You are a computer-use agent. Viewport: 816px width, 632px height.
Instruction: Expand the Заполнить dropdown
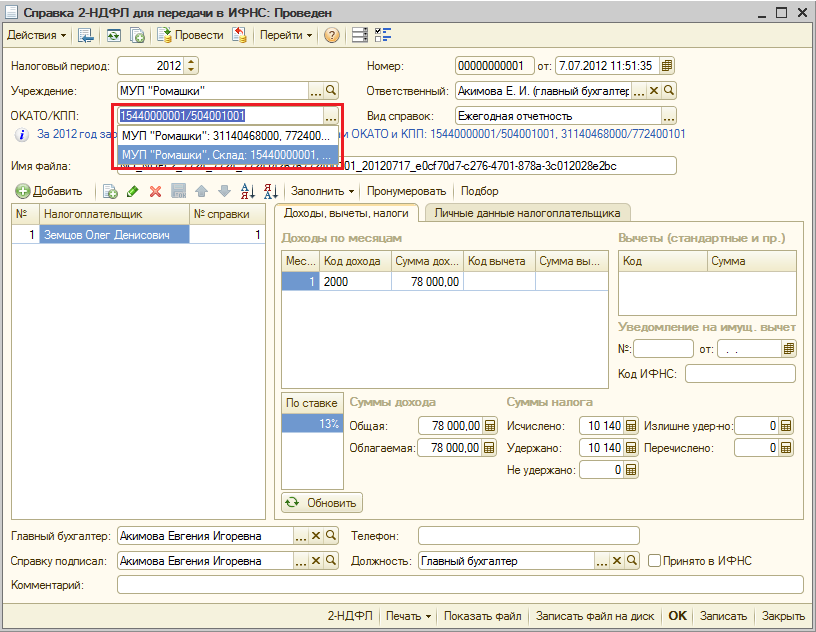(x=322, y=191)
